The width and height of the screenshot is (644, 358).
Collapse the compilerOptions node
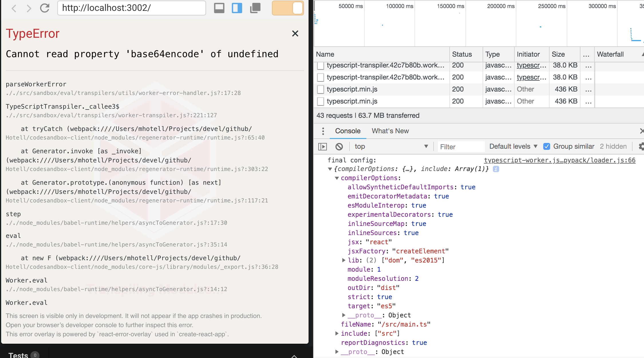point(337,178)
